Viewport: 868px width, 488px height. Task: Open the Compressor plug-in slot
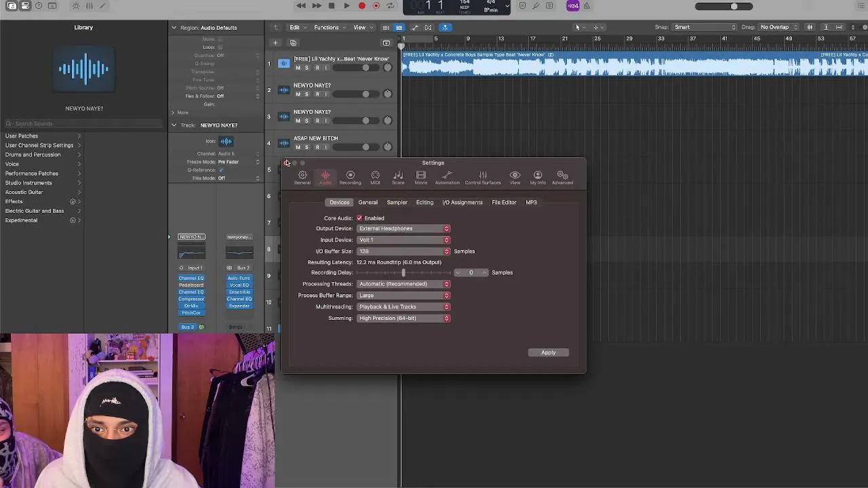pyautogui.click(x=191, y=299)
